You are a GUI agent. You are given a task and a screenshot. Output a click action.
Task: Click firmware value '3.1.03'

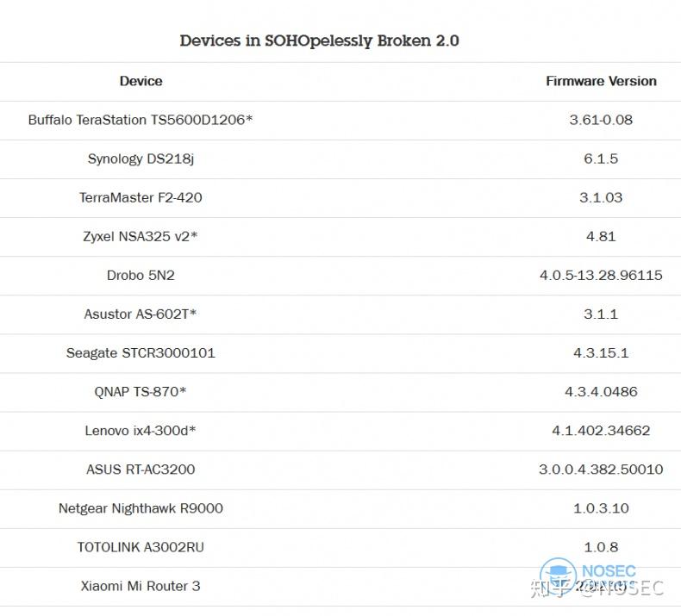tap(601, 197)
